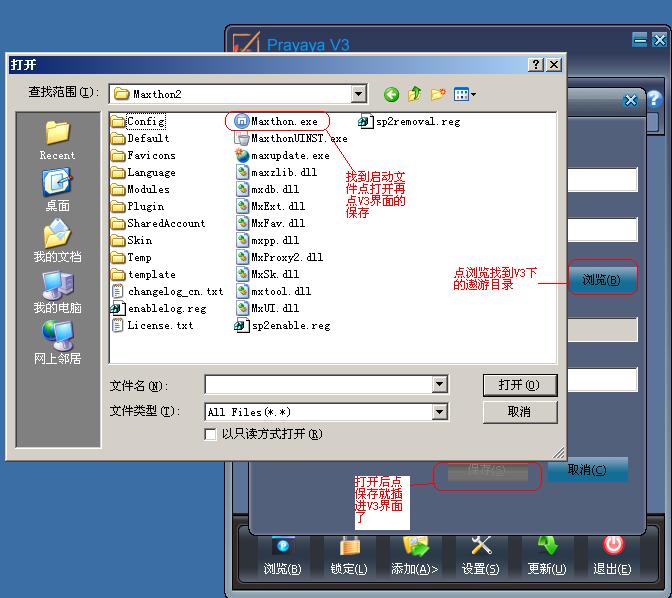Expand the 查找范围 Maxthon2 dropdown
Viewport: 672px width, 598px height.
(x=358, y=93)
